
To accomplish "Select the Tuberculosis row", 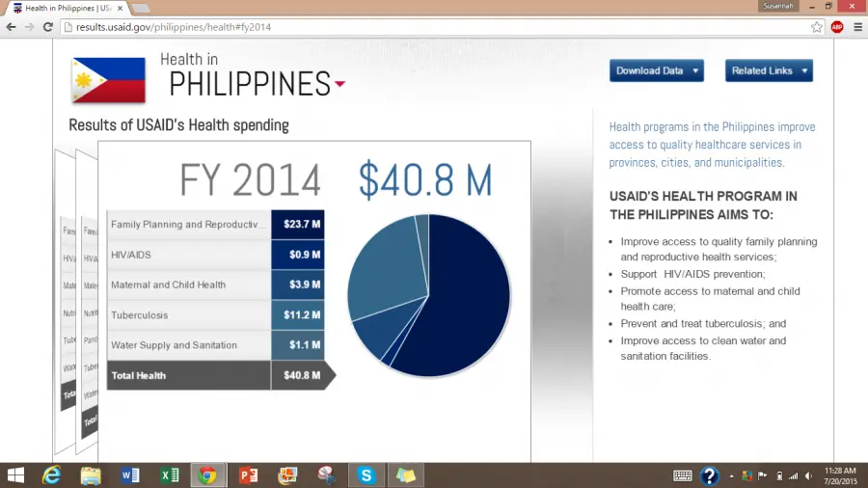I will pyautogui.click(x=215, y=314).
